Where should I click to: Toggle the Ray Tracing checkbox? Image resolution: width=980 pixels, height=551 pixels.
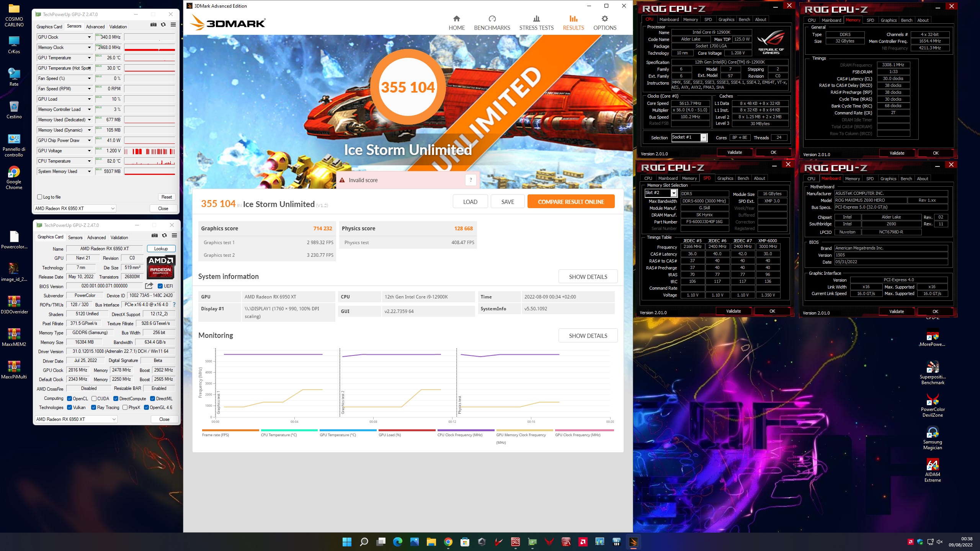(x=93, y=408)
